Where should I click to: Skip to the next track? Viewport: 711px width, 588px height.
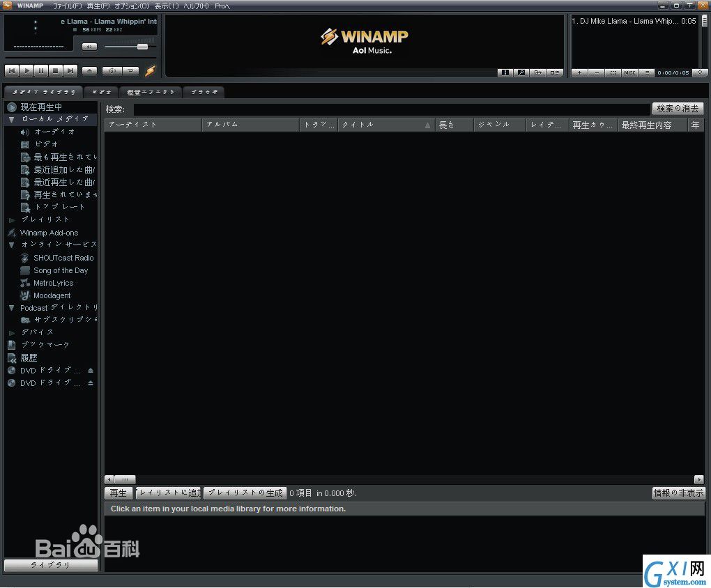click(70, 71)
